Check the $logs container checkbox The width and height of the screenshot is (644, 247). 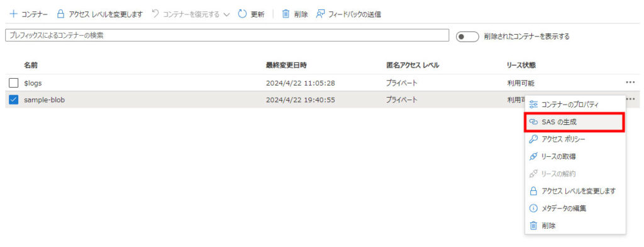pyautogui.click(x=14, y=83)
